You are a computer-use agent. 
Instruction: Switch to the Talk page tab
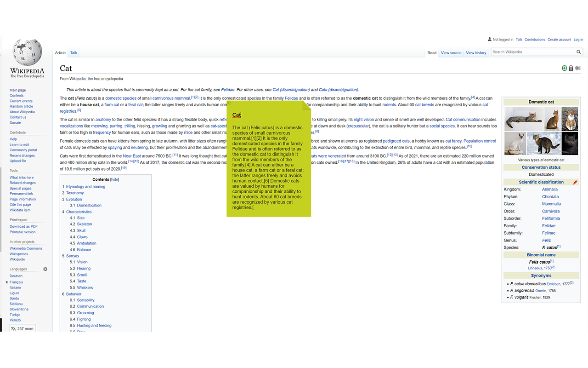(73, 53)
